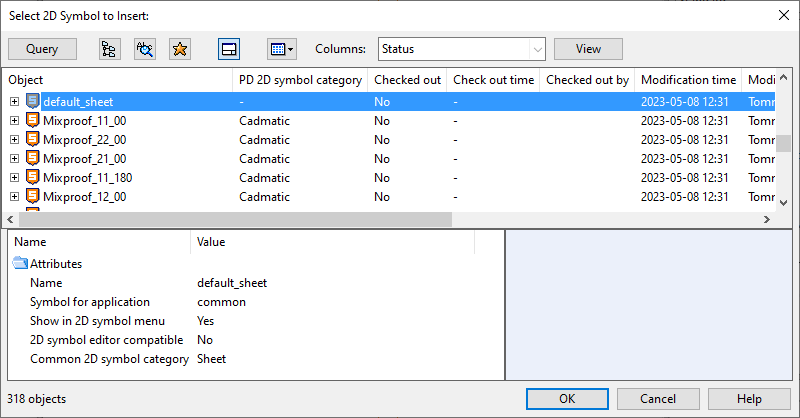Screen dimensions: 800x418
Task: Click the favorites star icon
Action: 180,49
